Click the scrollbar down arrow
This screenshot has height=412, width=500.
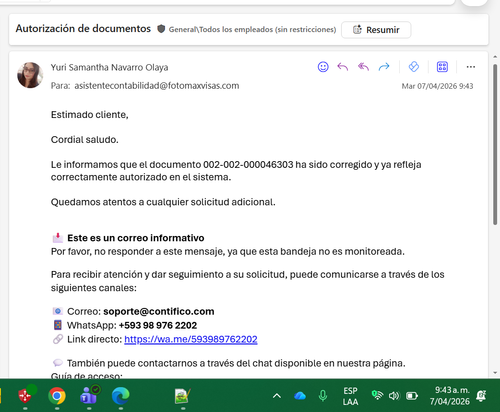coord(495,373)
